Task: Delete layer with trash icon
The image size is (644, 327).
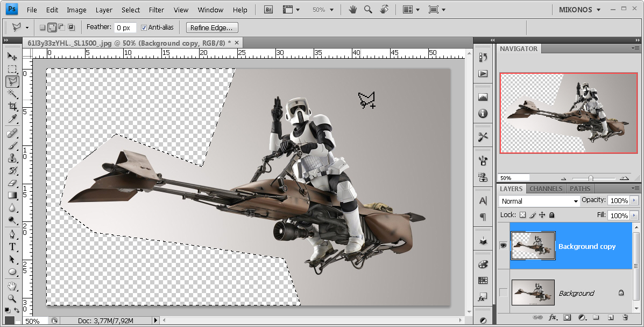Action: pyautogui.click(x=625, y=317)
